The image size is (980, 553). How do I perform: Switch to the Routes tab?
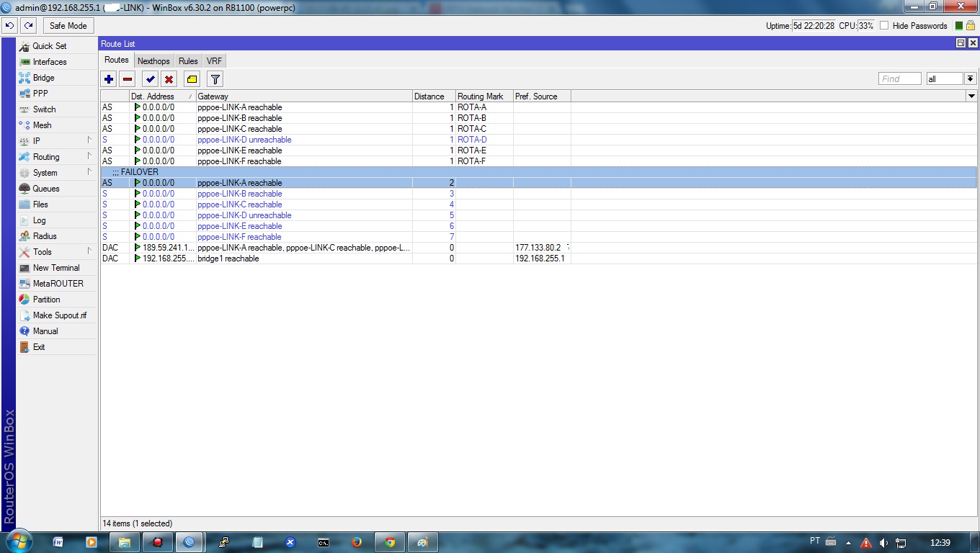pos(117,60)
